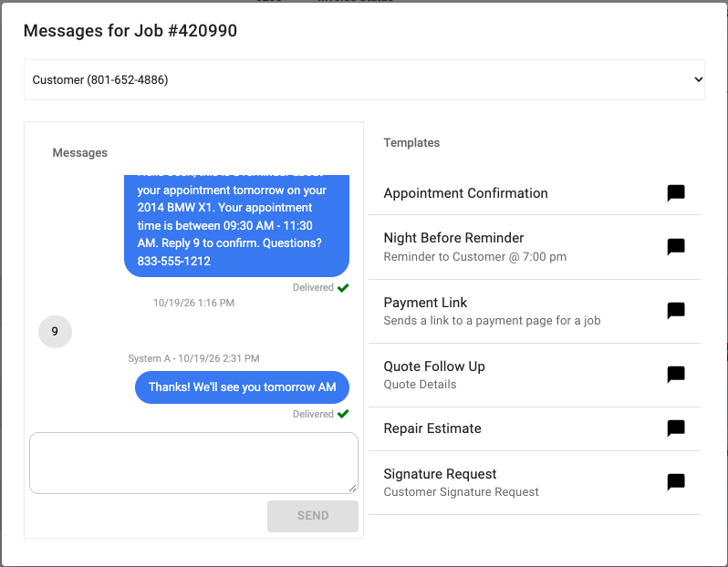
Task: Click the Payment Link message icon
Action: point(675,311)
